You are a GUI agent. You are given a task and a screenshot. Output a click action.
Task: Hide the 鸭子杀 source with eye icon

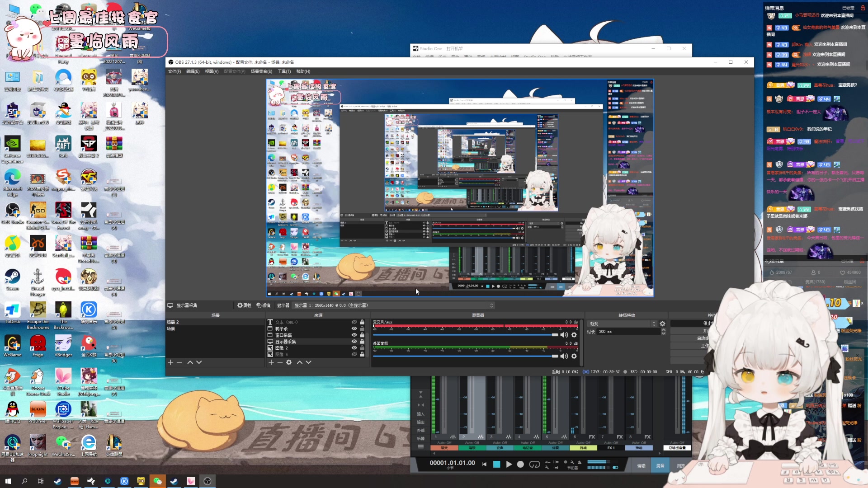coord(354,328)
